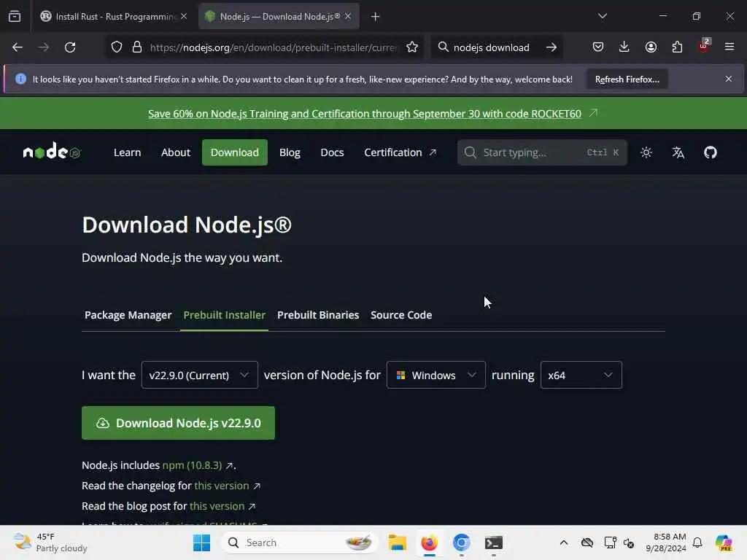747x560 pixels.
Task: Close the Node.js download tab
Action: pyautogui.click(x=348, y=17)
